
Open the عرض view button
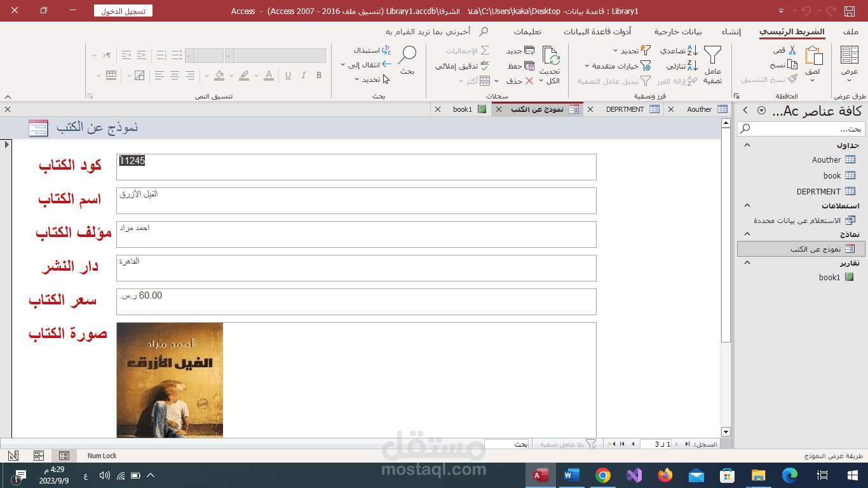850,63
